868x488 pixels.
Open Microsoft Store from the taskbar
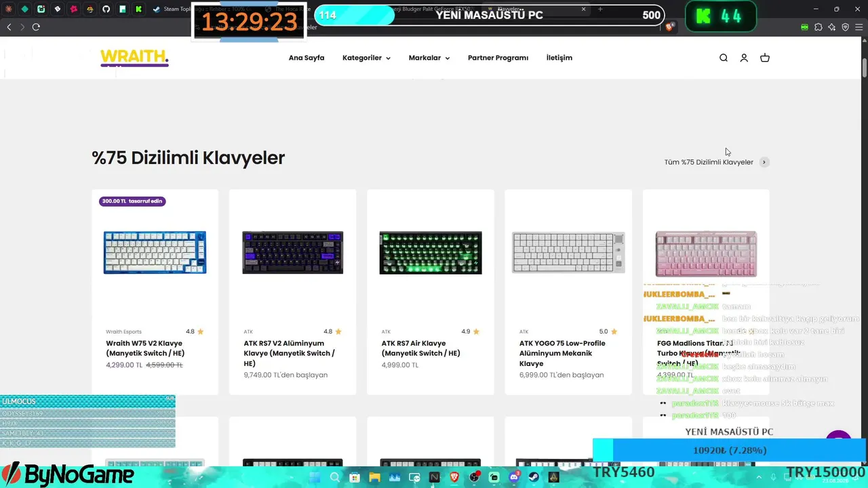pos(355,477)
